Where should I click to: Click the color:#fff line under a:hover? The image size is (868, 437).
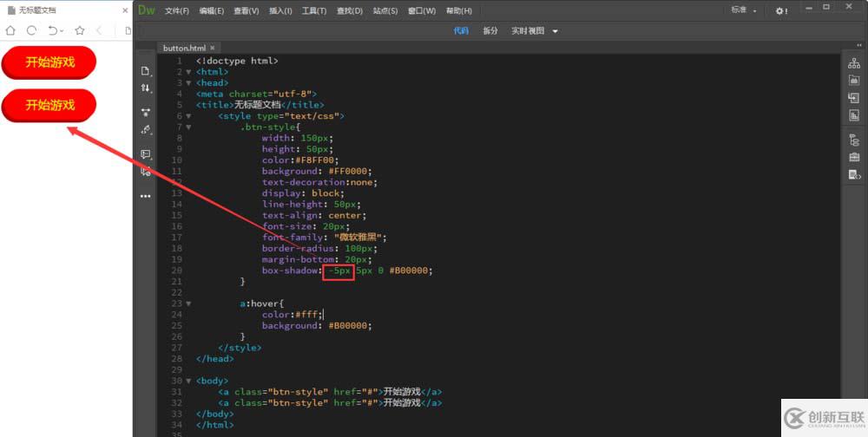coord(292,314)
